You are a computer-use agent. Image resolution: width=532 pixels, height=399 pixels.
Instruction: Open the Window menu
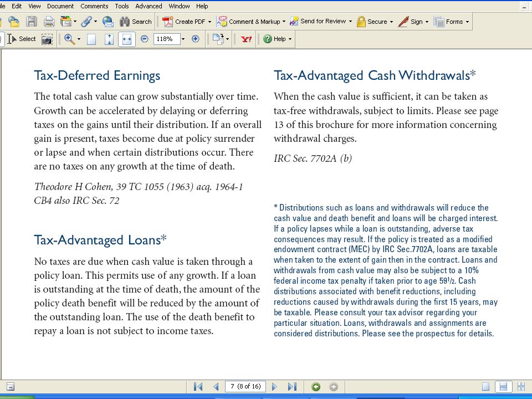pyautogui.click(x=179, y=6)
